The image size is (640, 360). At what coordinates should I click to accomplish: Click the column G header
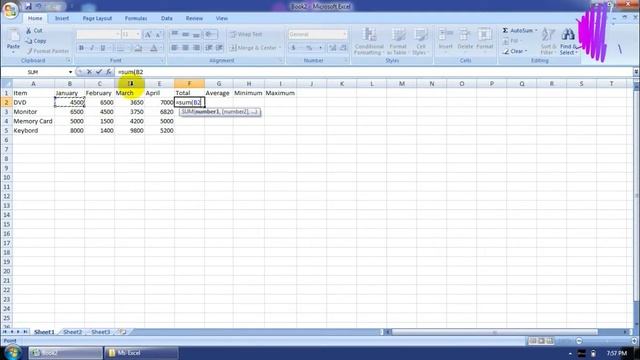pyautogui.click(x=219, y=84)
